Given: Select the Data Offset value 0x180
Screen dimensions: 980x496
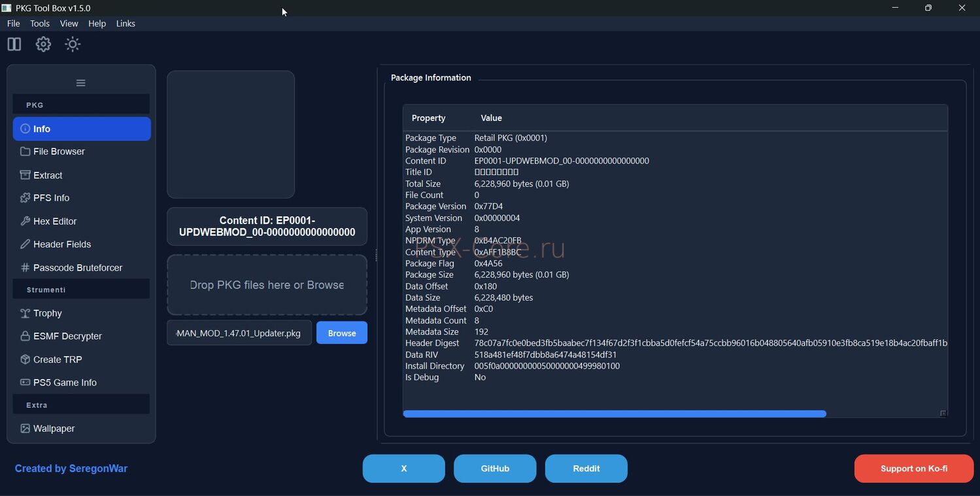Looking at the screenshot, I should 486,286.
